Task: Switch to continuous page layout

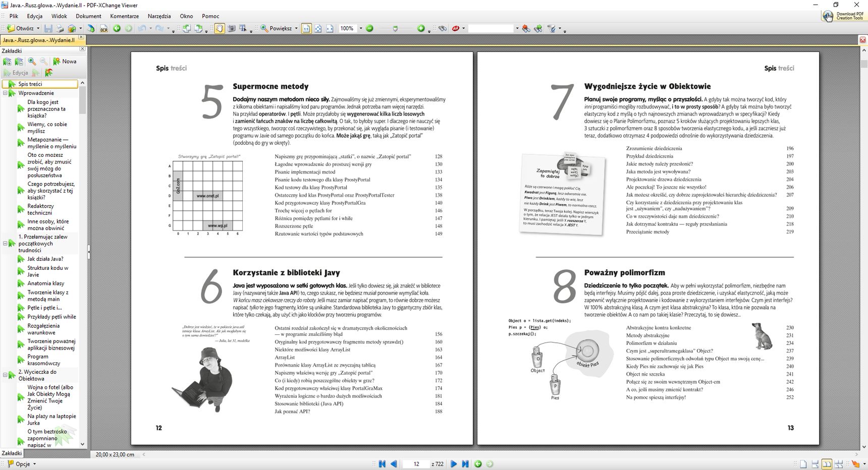Action: [x=815, y=464]
